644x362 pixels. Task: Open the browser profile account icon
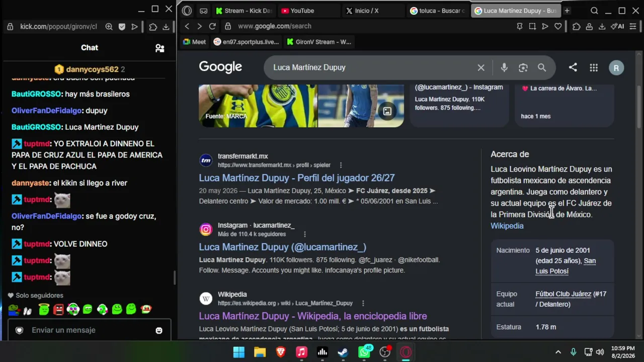[x=589, y=26]
